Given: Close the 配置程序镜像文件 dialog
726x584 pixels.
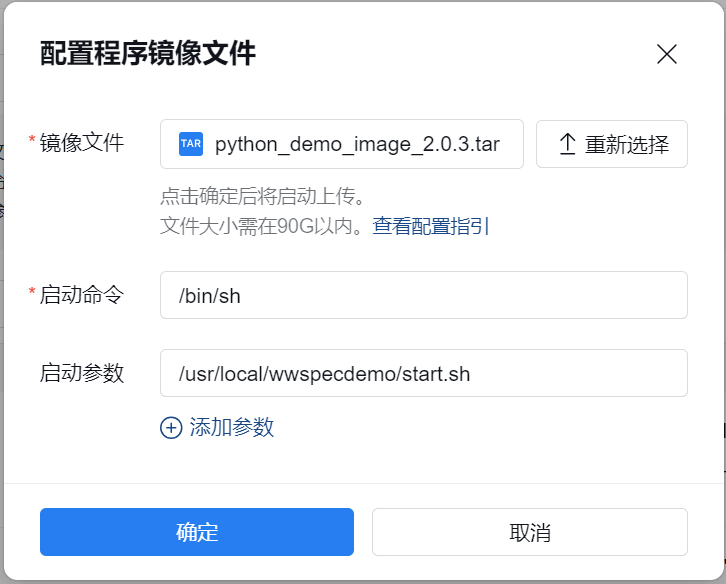Looking at the screenshot, I should coord(667,54).
